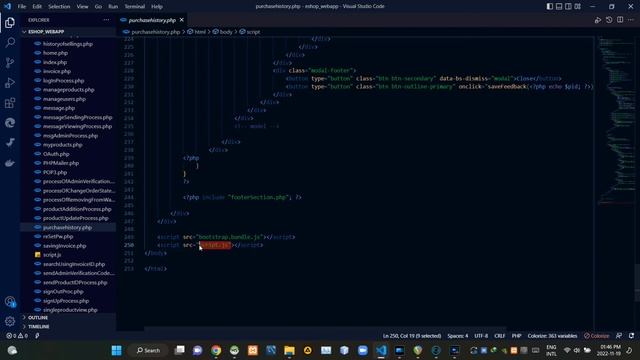Viewport: 640px width, 360px height.
Task: Select purchasehistory.php in the explorer tree
Action: pyautogui.click(x=67, y=227)
